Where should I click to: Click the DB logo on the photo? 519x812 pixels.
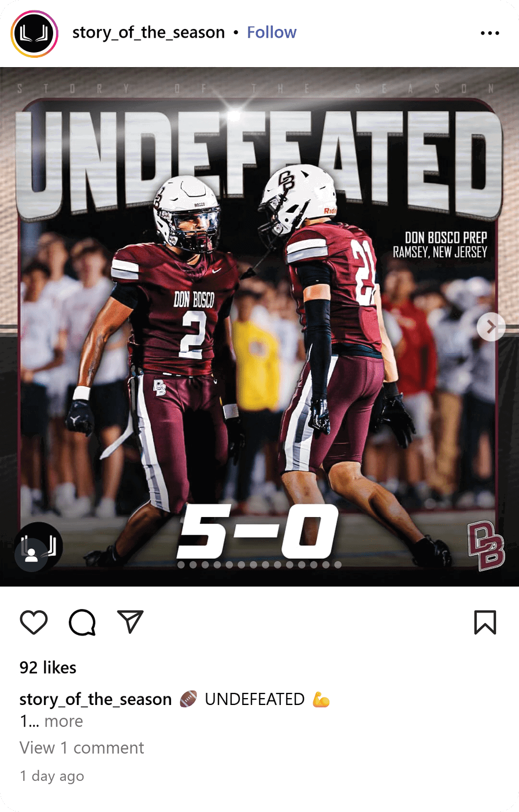486,546
